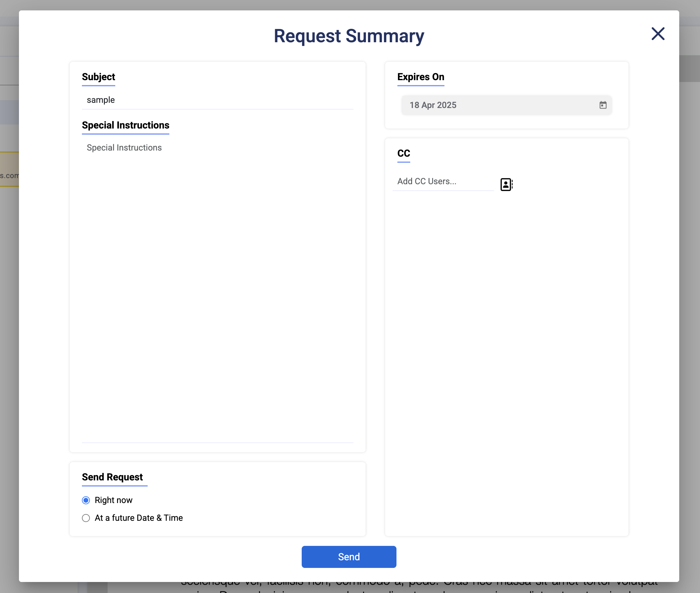Screen dimensions: 700x593
Task: Click the Send Request heading
Action: [x=112, y=477]
